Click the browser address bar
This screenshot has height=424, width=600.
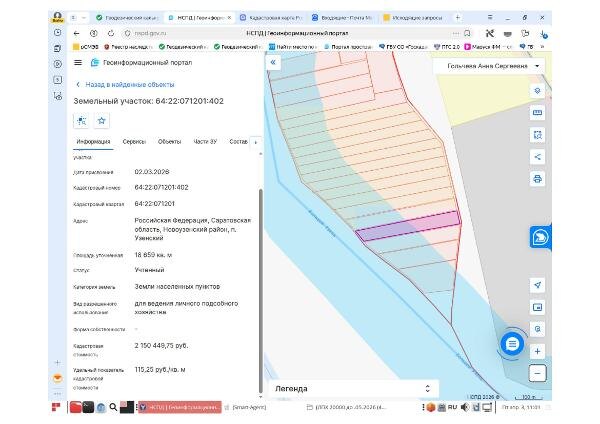point(297,34)
